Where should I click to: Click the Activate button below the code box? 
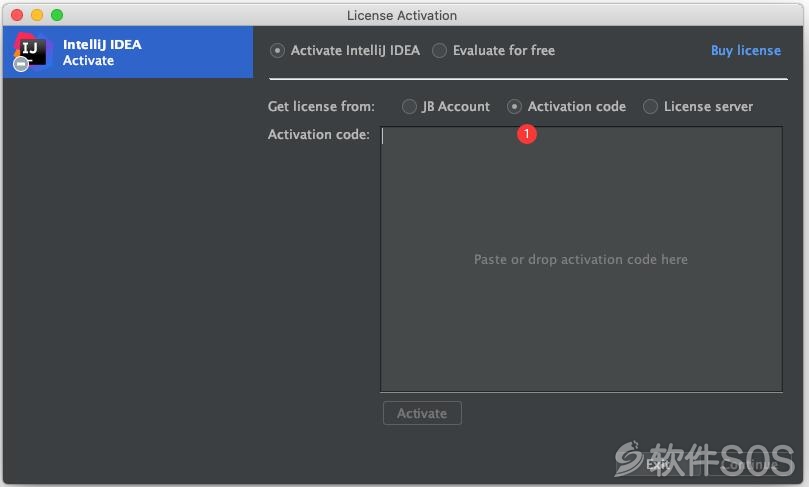pos(422,413)
